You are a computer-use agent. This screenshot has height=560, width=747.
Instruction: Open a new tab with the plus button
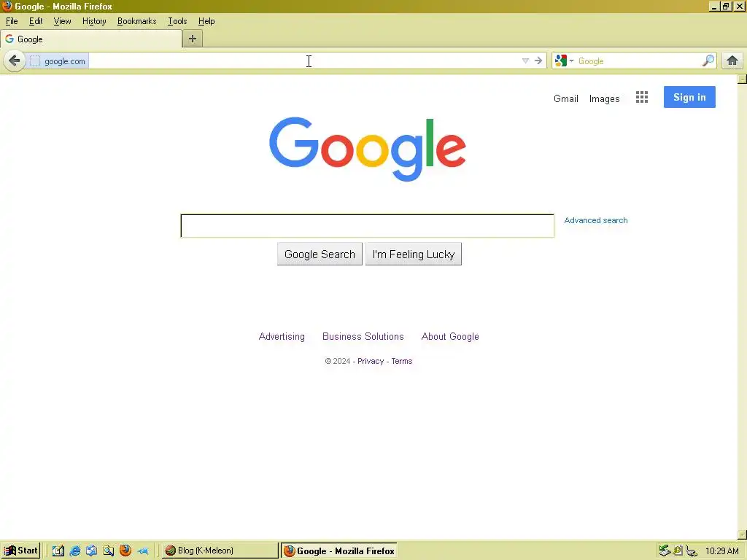pyautogui.click(x=193, y=39)
